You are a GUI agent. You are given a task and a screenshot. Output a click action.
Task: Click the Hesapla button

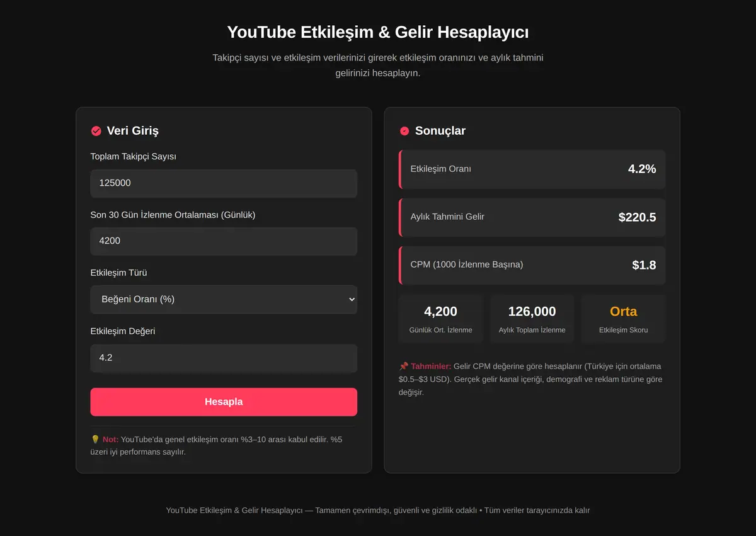tap(224, 402)
